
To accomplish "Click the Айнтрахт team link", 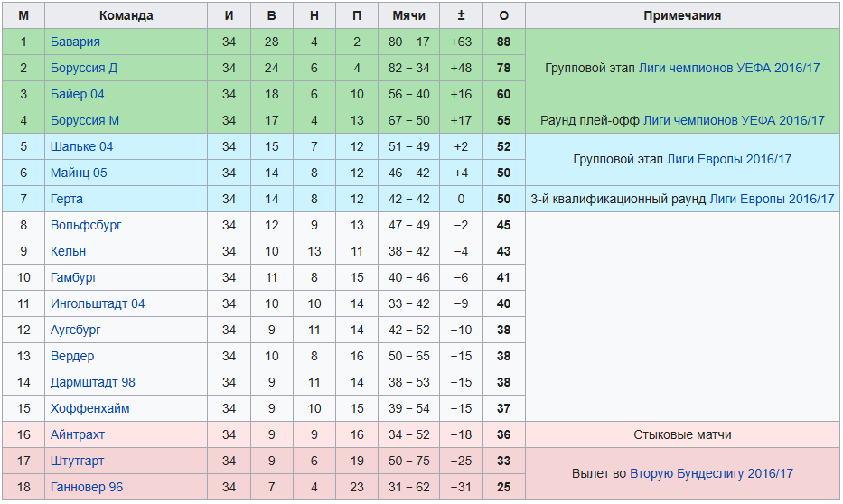I will tap(79, 434).
